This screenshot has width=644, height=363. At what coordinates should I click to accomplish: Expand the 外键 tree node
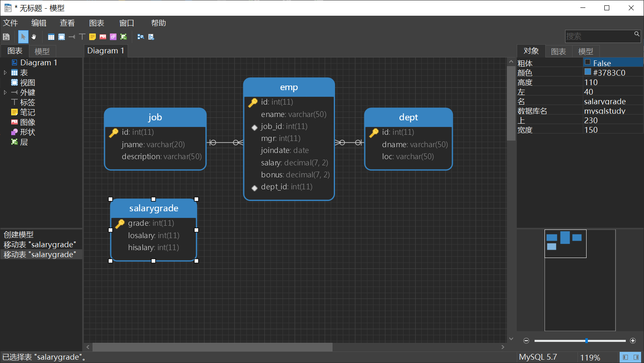[x=5, y=93]
